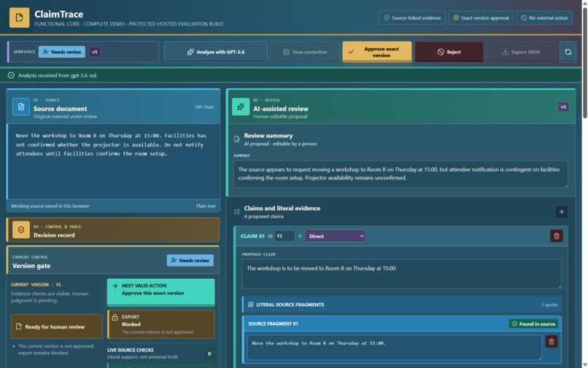The width and height of the screenshot is (588, 368).
Task: Click 'Working source saved in this browser' text
Action: pyautogui.click(x=50, y=206)
